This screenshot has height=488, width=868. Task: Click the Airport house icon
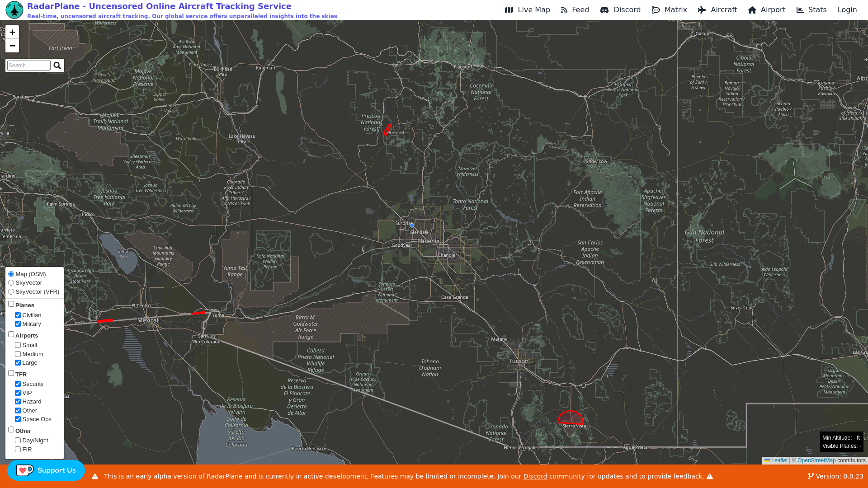[752, 10]
